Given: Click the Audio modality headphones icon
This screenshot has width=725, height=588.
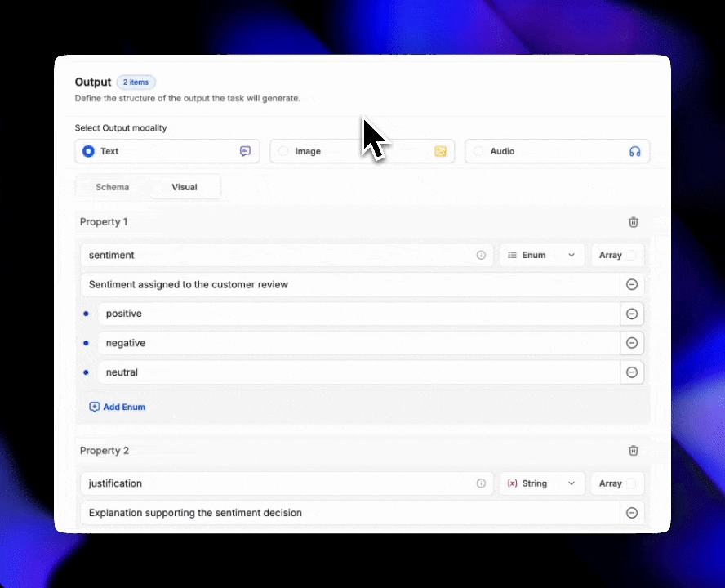Looking at the screenshot, I should [635, 151].
